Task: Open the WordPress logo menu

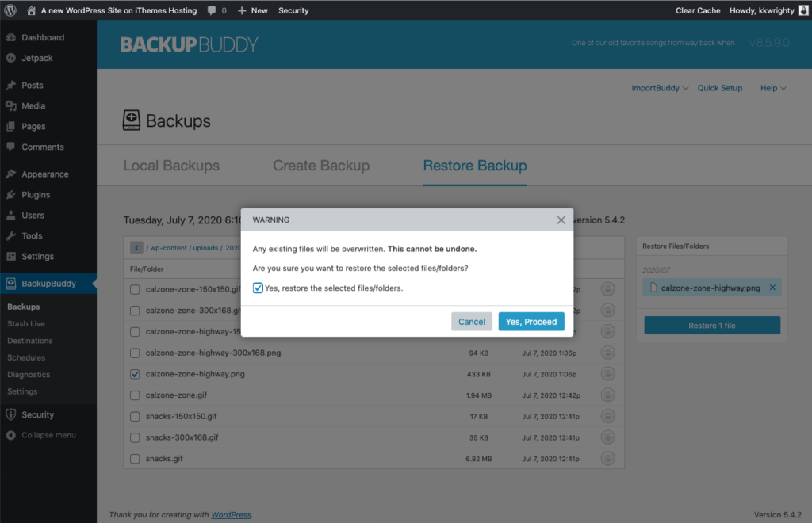Action: 10,10
